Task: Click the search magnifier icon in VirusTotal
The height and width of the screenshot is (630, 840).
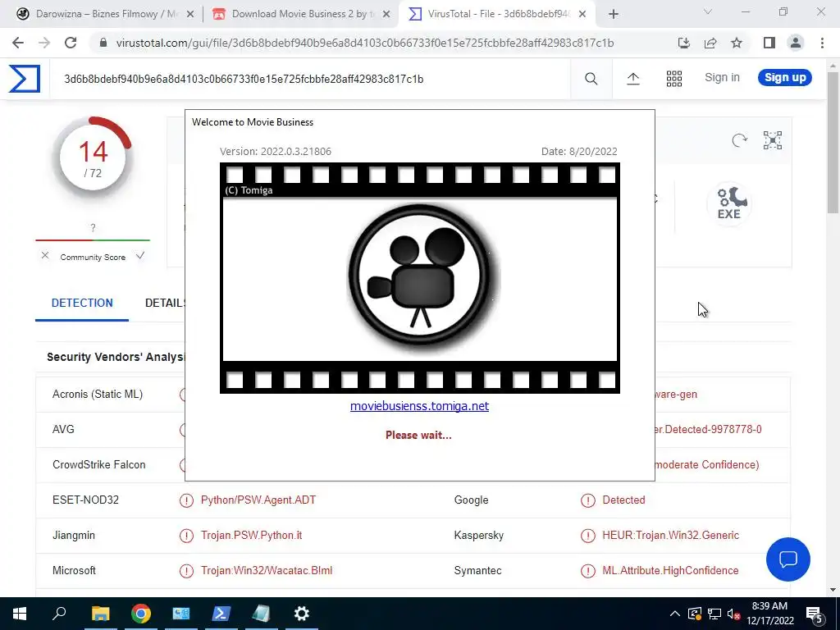Action: coord(591,79)
